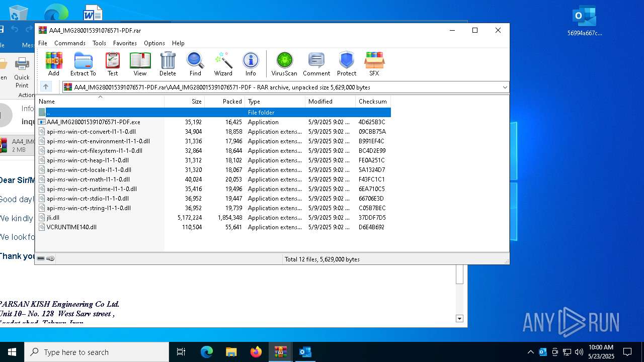Run the Test archive tool

113,64
